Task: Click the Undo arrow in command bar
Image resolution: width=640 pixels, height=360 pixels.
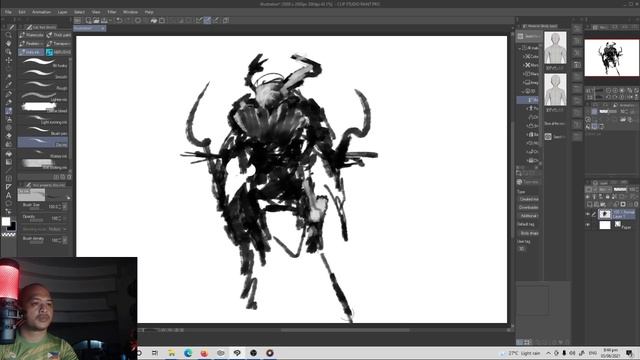Action: [119, 20]
